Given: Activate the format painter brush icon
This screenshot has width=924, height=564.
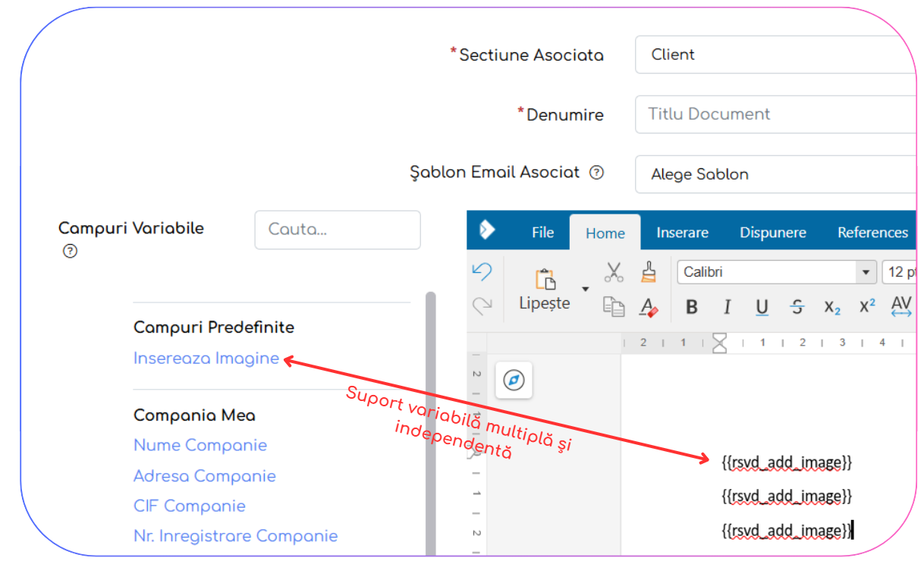Looking at the screenshot, I should [x=648, y=271].
